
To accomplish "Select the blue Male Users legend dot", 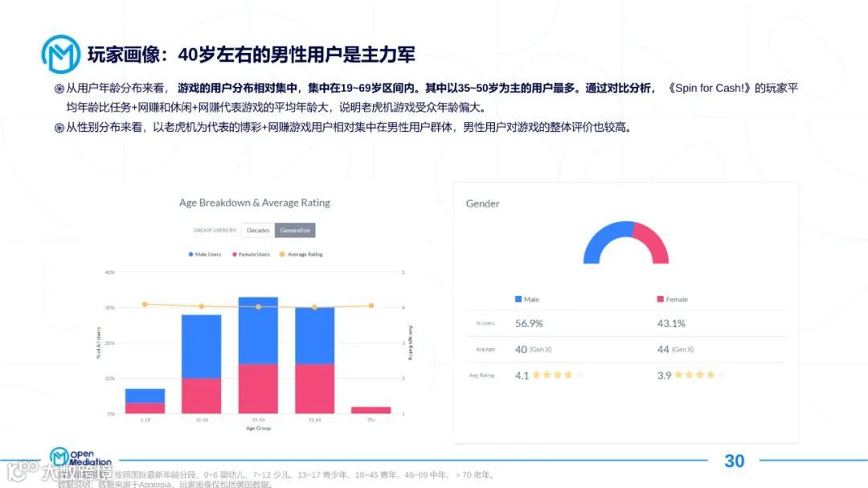I will (190, 254).
